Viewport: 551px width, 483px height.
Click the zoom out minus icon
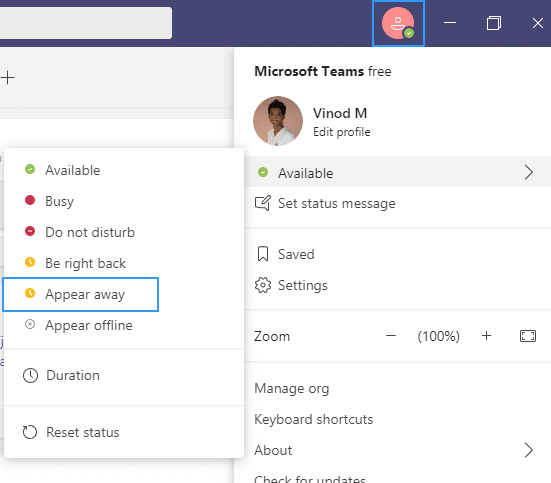click(391, 336)
